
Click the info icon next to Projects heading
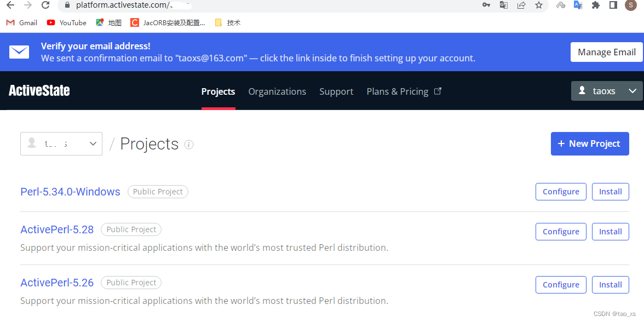click(x=189, y=145)
